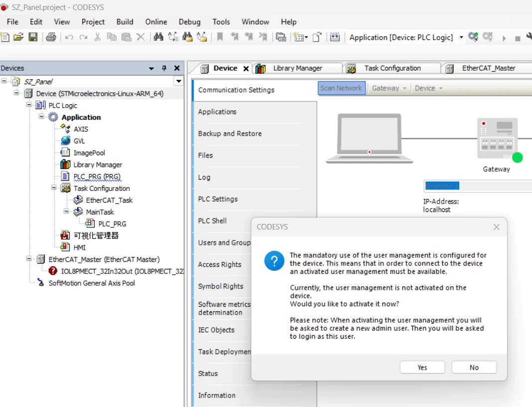Pin the Devices panel

(x=164, y=68)
